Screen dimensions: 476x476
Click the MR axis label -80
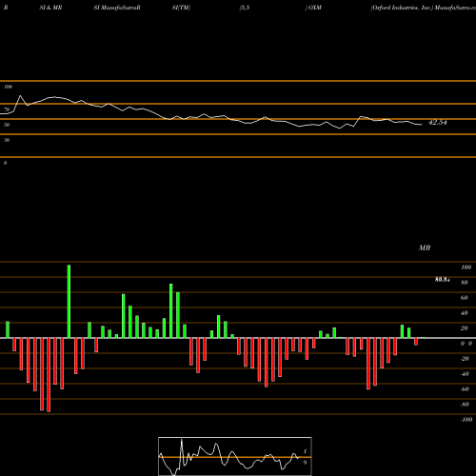point(465,405)
